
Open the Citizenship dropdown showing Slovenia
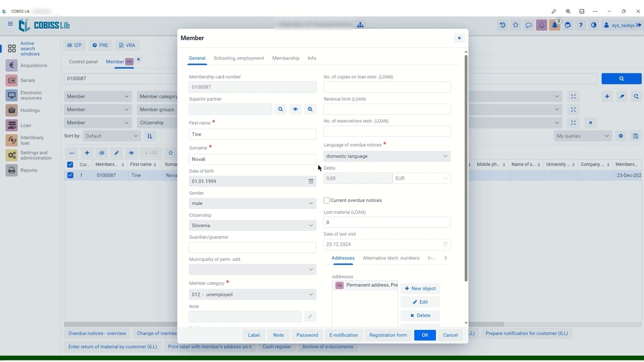coord(253,225)
